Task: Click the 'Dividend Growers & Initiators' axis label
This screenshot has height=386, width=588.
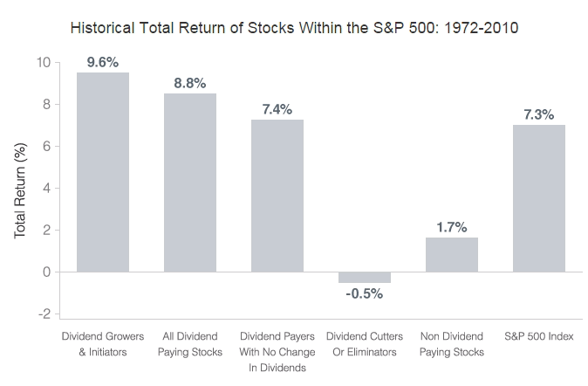Action: pyautogui.click(x=103, y=344)
